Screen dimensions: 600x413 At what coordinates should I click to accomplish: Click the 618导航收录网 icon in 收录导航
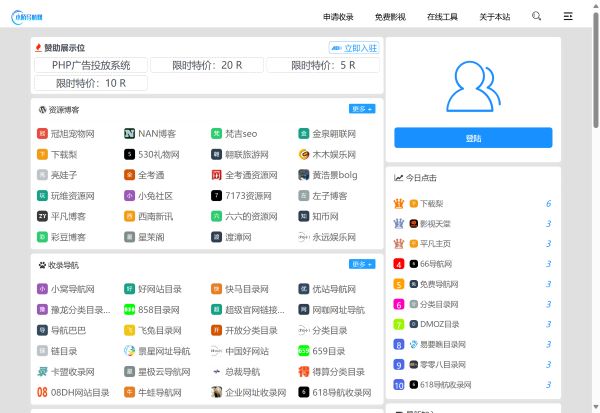[304, 392]
